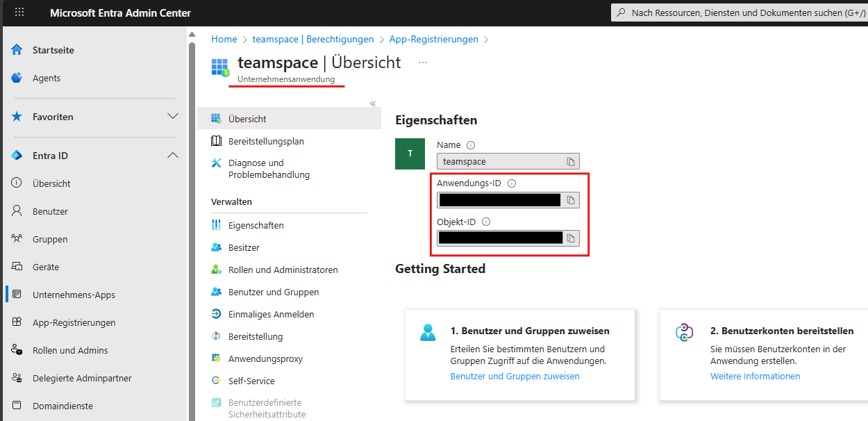Click the Bereitstellungsplan book icon
This screenshot has width=868, height=421.
coord(216,141)
